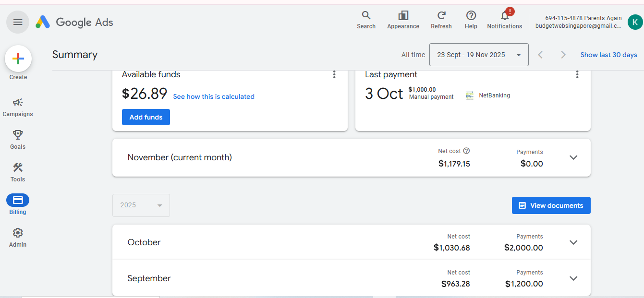This screenshot has height=298, width=644.
Task: Open Campaigns from the sidebar
Action: click(x=18, y=103)
